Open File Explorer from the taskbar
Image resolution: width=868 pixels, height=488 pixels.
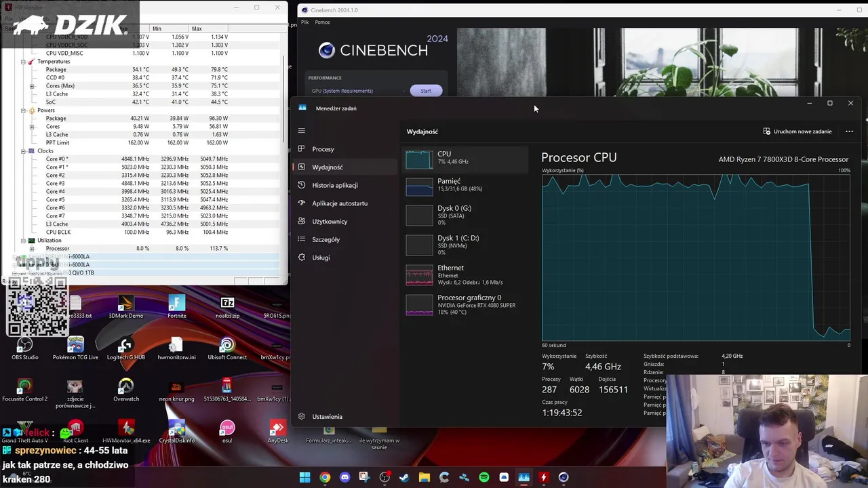tap(425, 477)
